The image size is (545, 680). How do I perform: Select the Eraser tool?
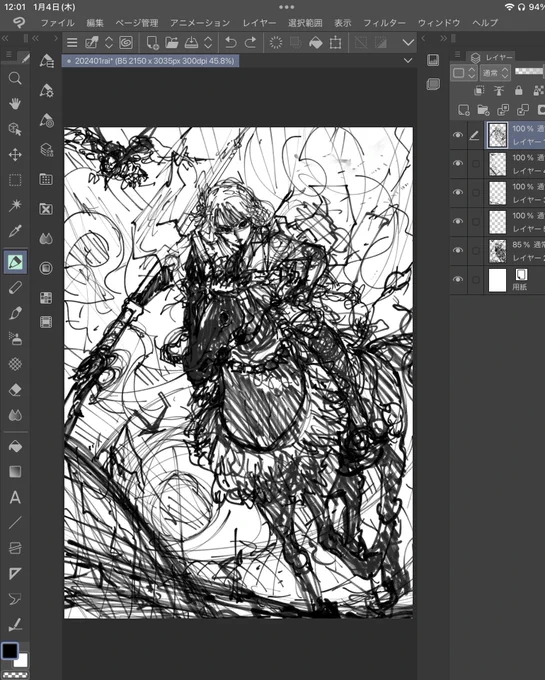[15, 390]
